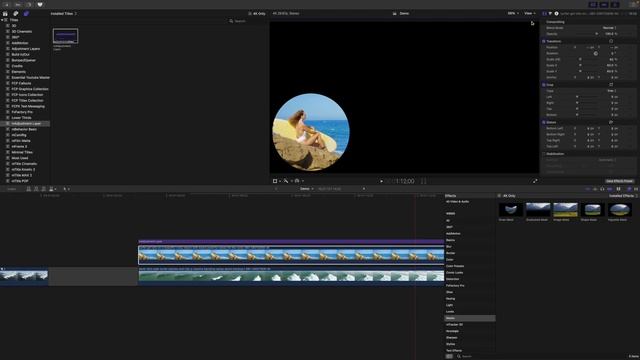Viewport: 640px width, 360px height.
Task: Switch to the Video inspector tab
Action: coord(544,13)
